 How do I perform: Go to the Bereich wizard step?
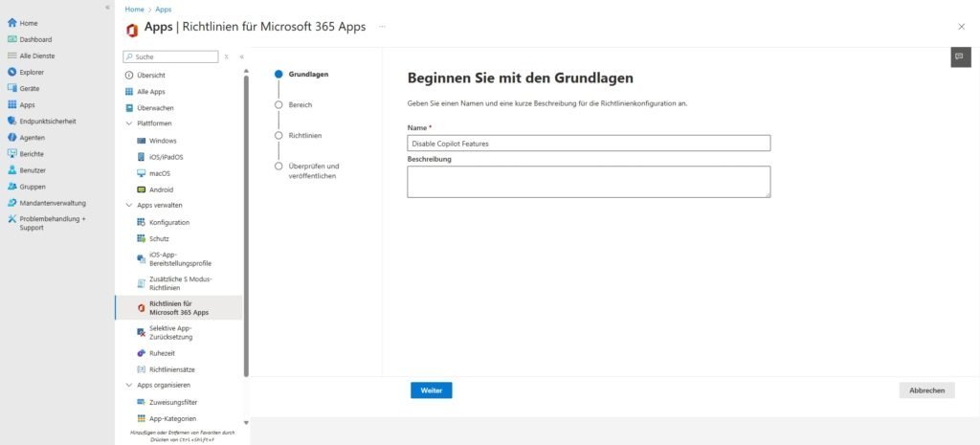tap(300, 104)
